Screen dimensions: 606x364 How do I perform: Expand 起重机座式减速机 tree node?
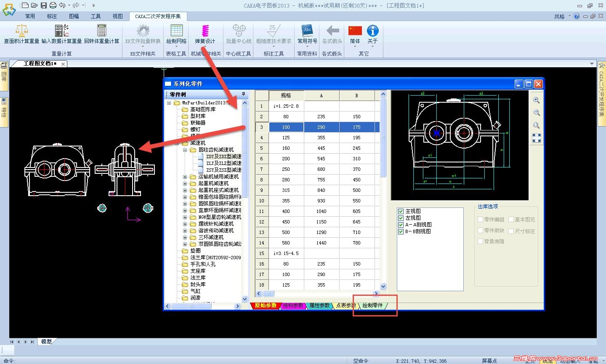[x=185, y=190]
